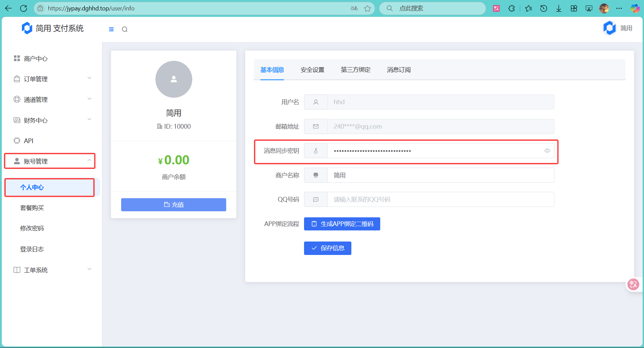Collapse the 账号管理 menu
The image size is (644, 348).
[x=50, y=161]
